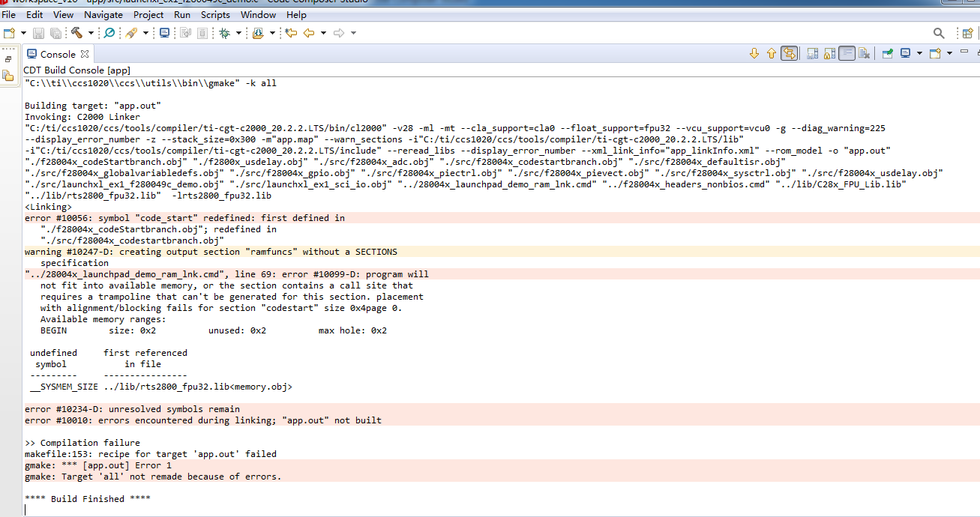Open the Edit menu
Screen dimensions: 980x517
point(34,14)
